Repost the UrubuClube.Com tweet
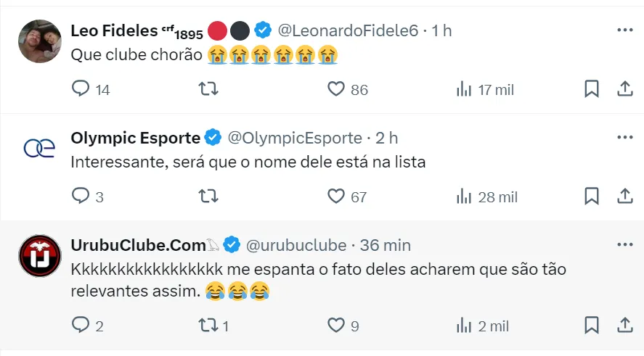Image resolution: width=644 pixels, height=356 pixels. click(x=208, y=326)
